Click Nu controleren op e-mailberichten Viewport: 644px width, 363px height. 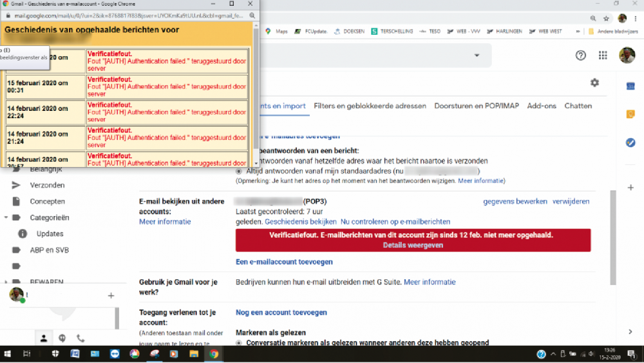click(395, 222)
